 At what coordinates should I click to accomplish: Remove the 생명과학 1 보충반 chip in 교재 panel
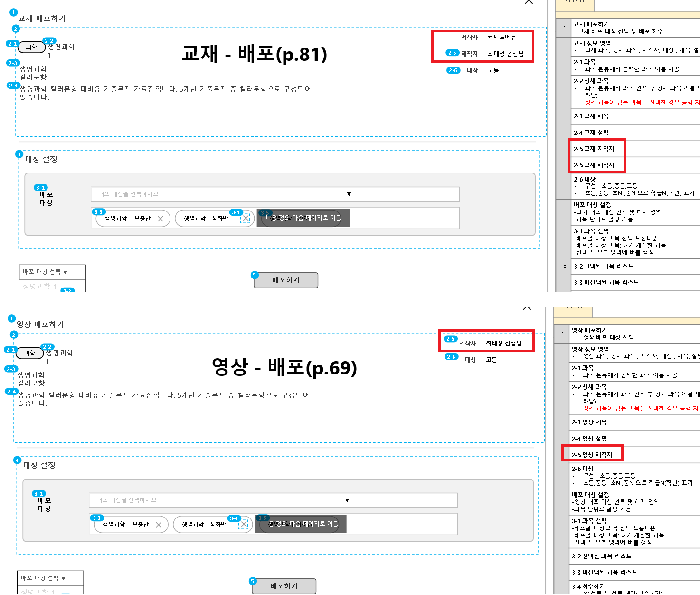161,219
